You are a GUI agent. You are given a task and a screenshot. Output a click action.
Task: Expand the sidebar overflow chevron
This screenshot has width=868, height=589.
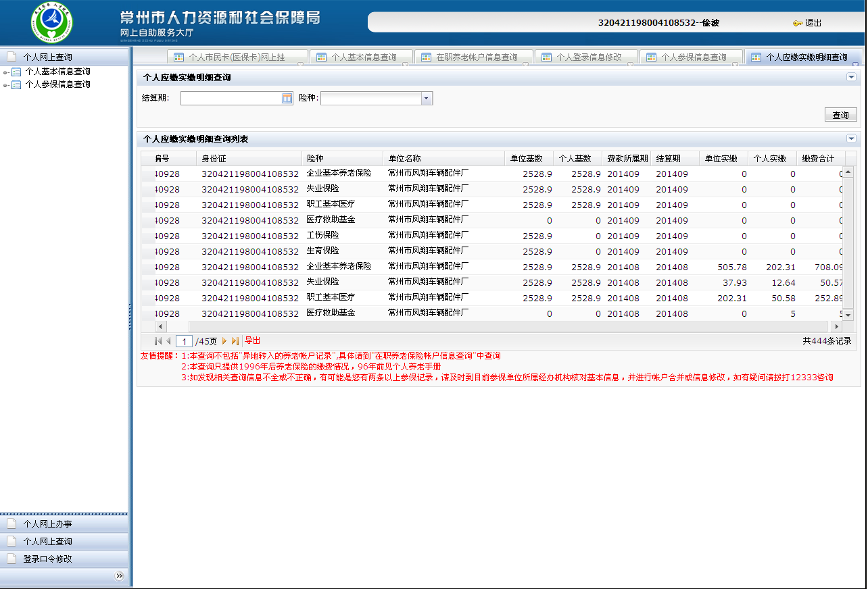click(120, 576)
